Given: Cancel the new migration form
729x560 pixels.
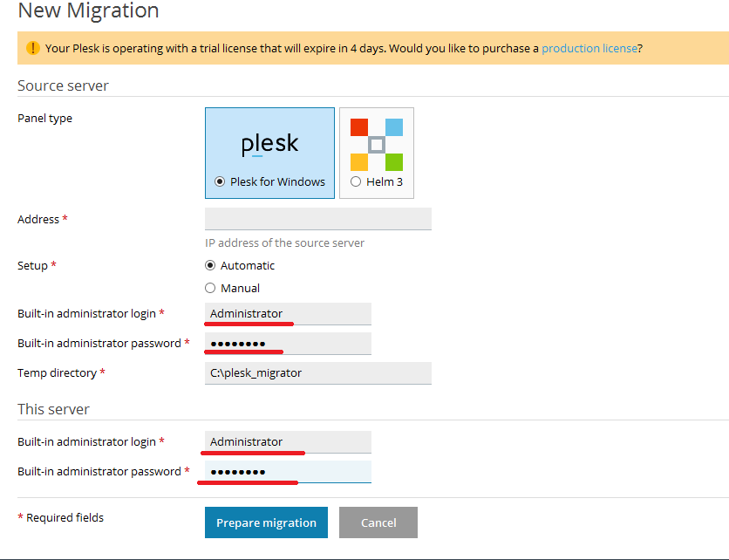Looking at the screenshot, I should [x=378, y=522].
